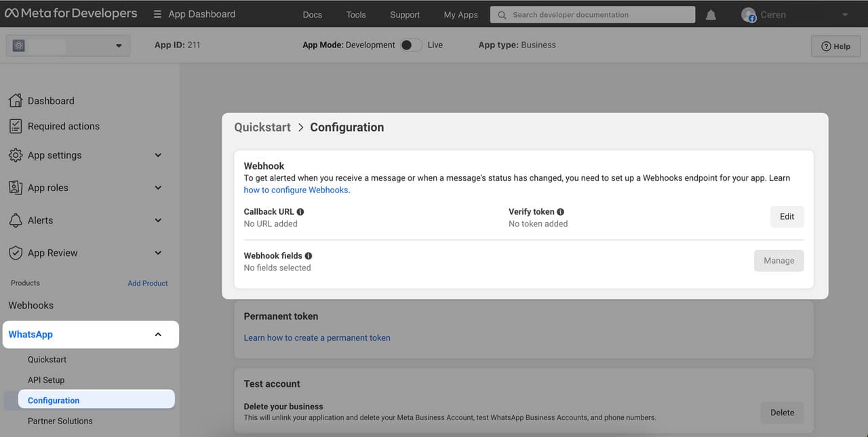Click 'App type: Business' text
The image size is (868, 437).
click(x=517, y=45)
